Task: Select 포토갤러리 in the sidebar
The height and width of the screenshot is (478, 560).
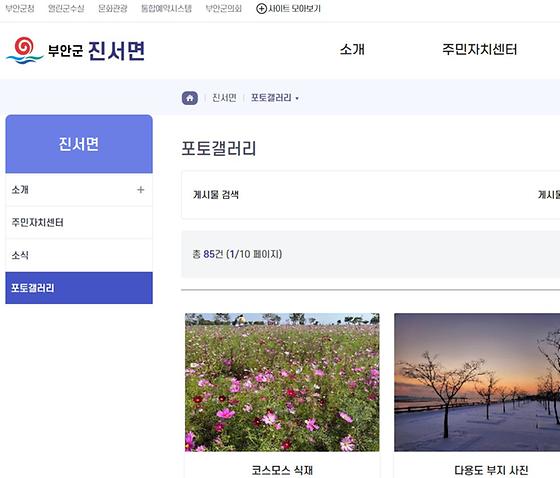Action: [79, 288]
